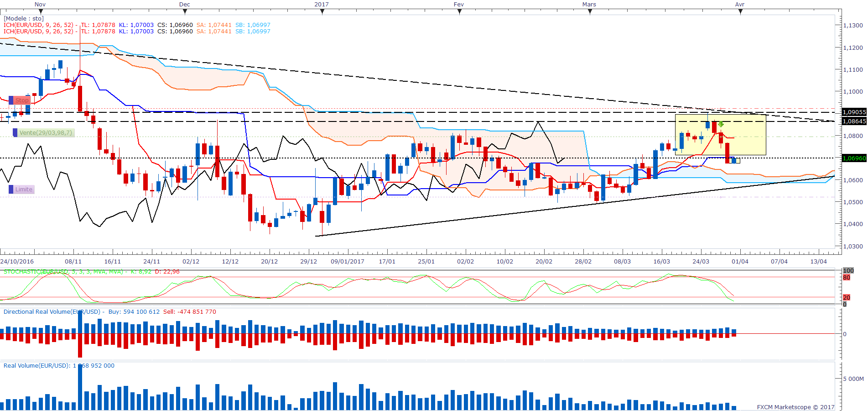
Task: Select the Avr month marker
Action: (x=740, y=5)
